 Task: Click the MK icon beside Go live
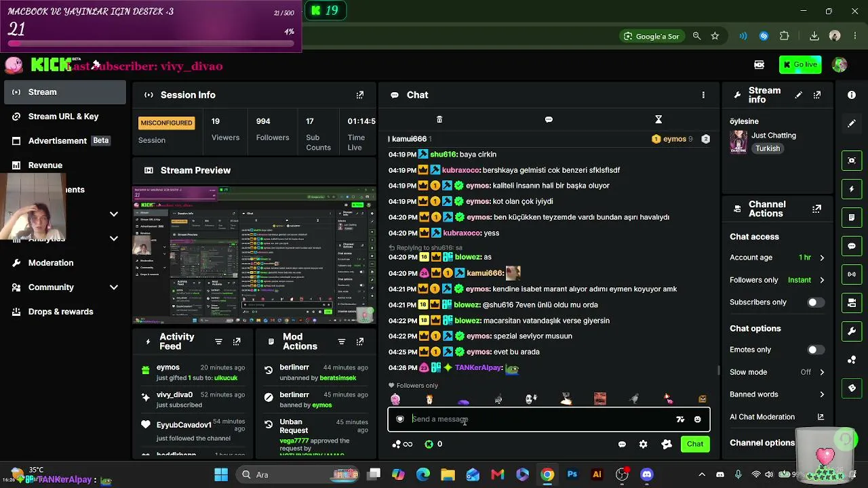pos(759,64)
